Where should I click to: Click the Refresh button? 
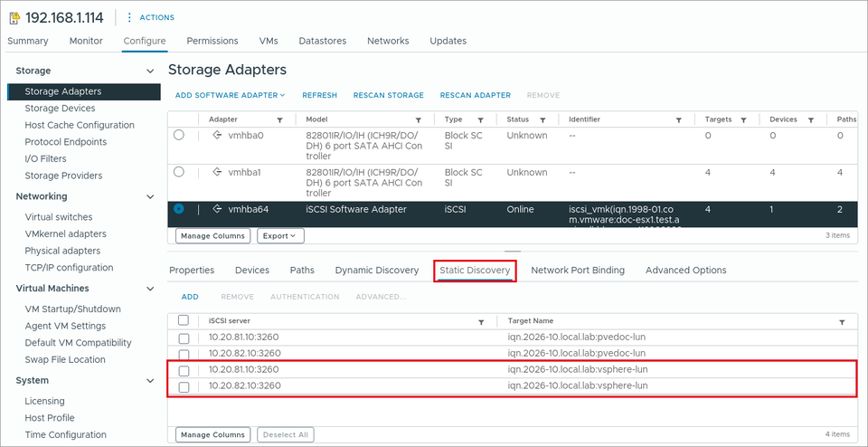[319, 95]
